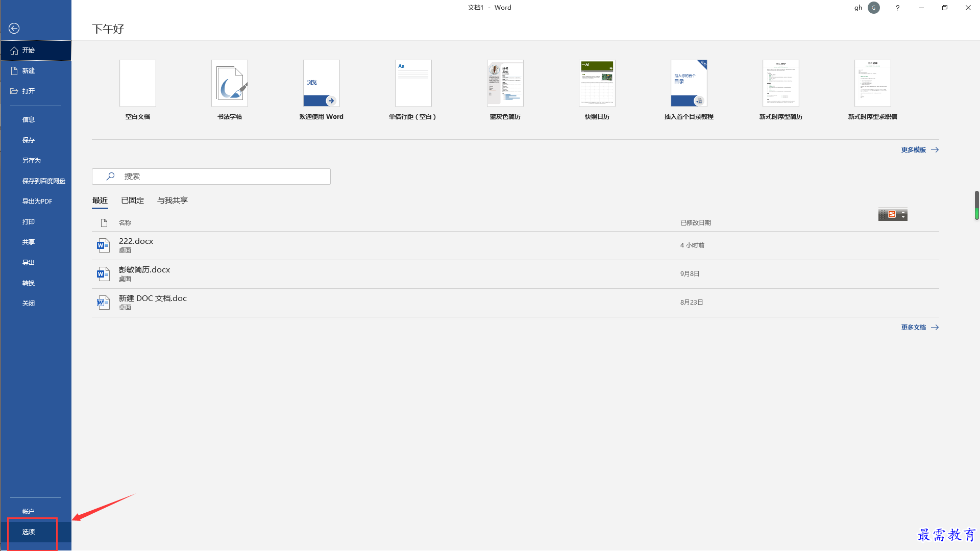Click the Word icon beside 222.docx
This screenshot has height=551, width=980.
(x=103, y=246)
